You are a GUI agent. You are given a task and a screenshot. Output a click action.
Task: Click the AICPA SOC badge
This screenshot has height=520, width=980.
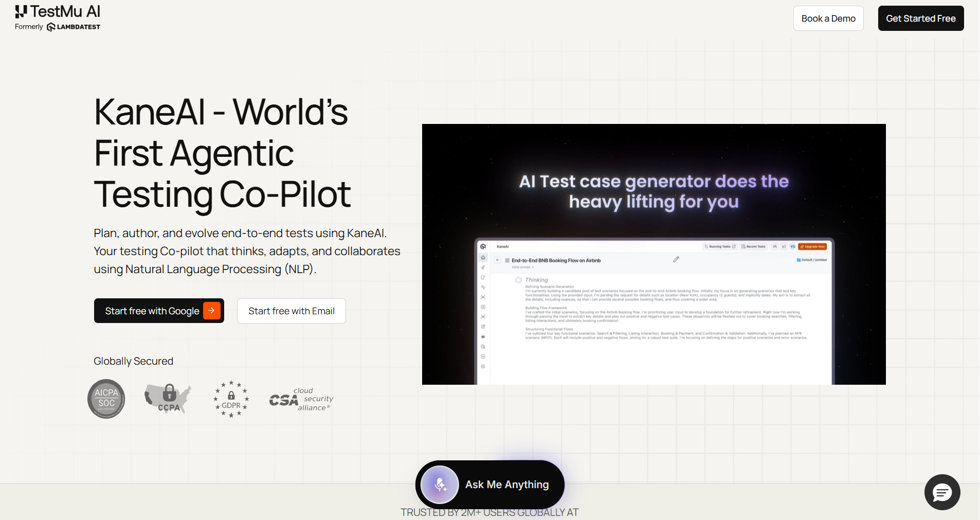point(106,399)
